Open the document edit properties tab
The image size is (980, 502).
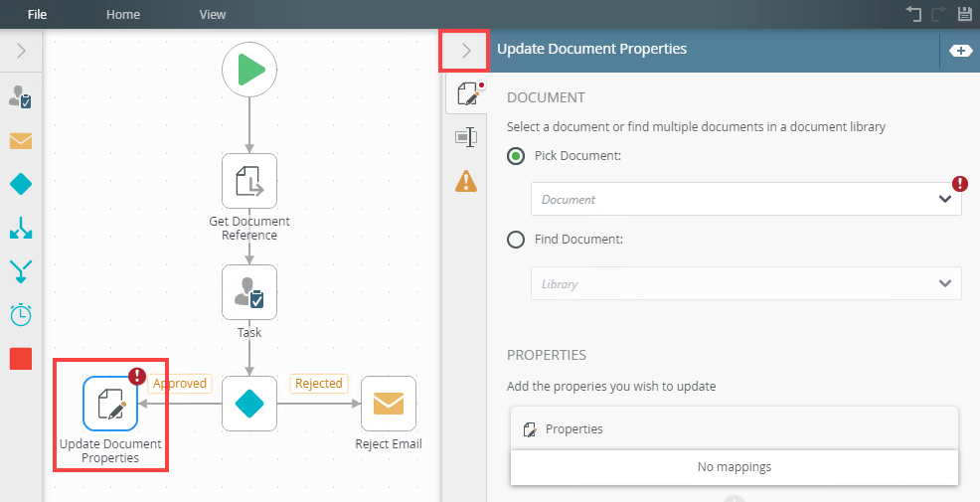click(x=467, y=93)
